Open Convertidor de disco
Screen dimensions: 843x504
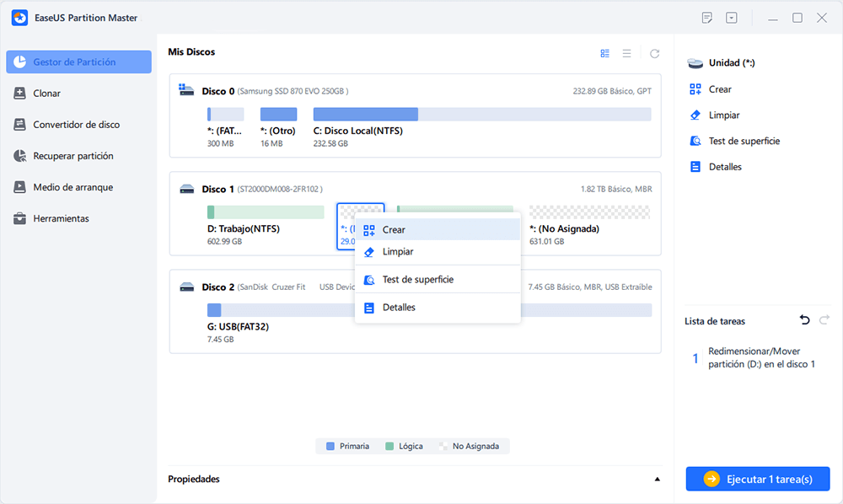click(78, 125)
